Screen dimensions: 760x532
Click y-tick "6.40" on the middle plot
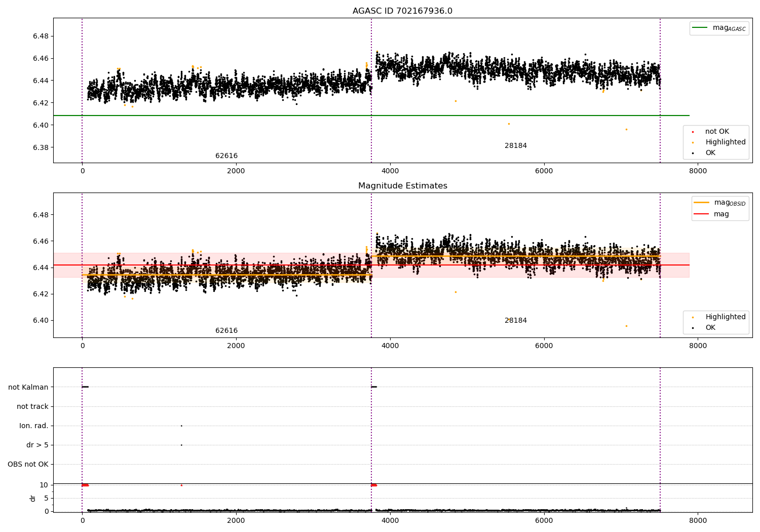point(41,321)
